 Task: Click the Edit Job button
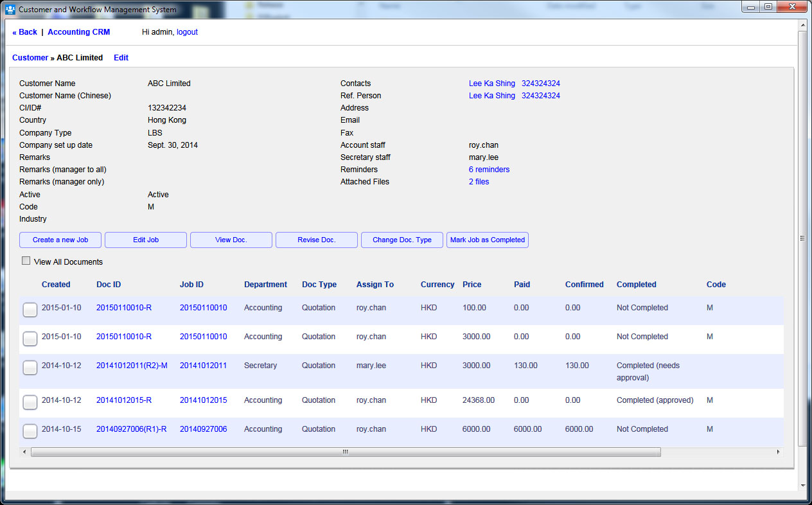[146, 240]
